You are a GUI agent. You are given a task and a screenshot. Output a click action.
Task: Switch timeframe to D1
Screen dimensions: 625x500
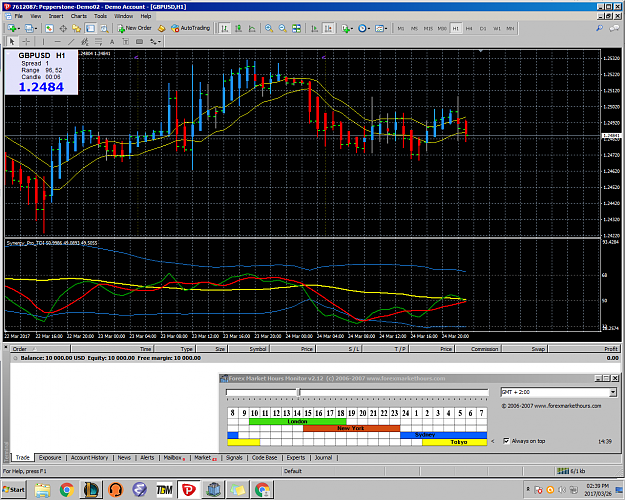483,29
